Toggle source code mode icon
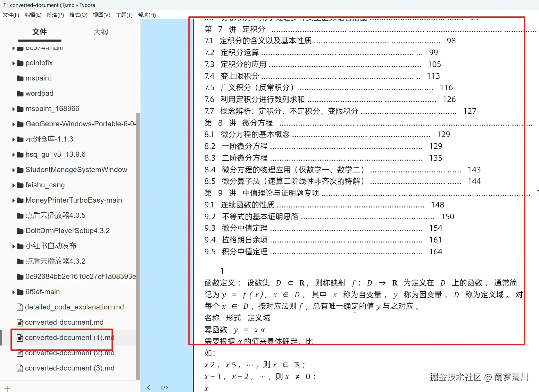539x392 pixels. coord(164,387)
